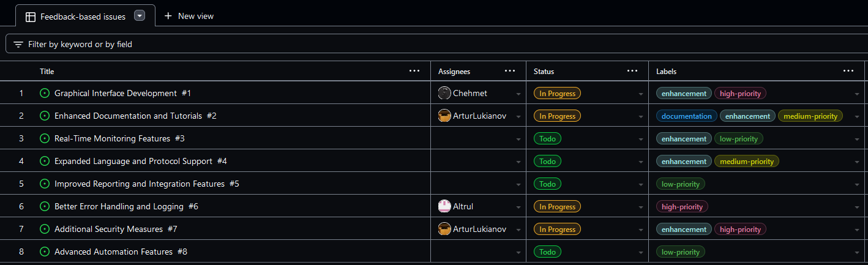This screenshot has height=265, width=868.
Task: Click Altrul's avatar in the Assignees column
Action: pos(445,207)
